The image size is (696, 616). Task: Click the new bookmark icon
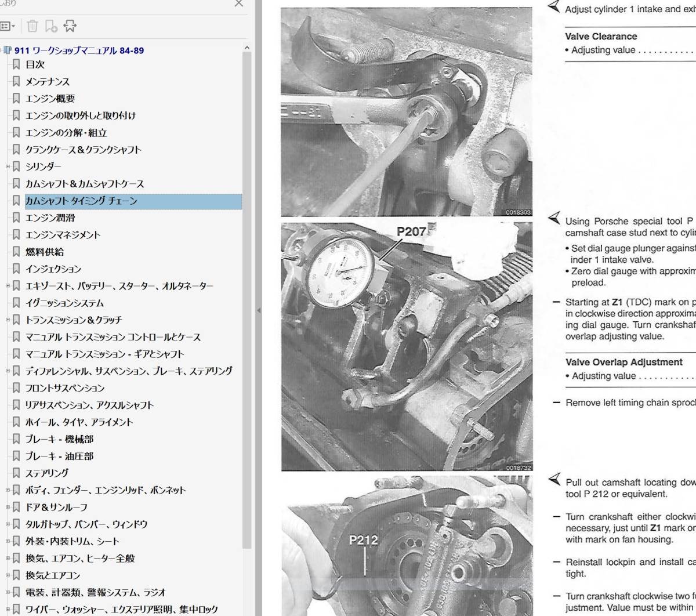pos(51,26)
